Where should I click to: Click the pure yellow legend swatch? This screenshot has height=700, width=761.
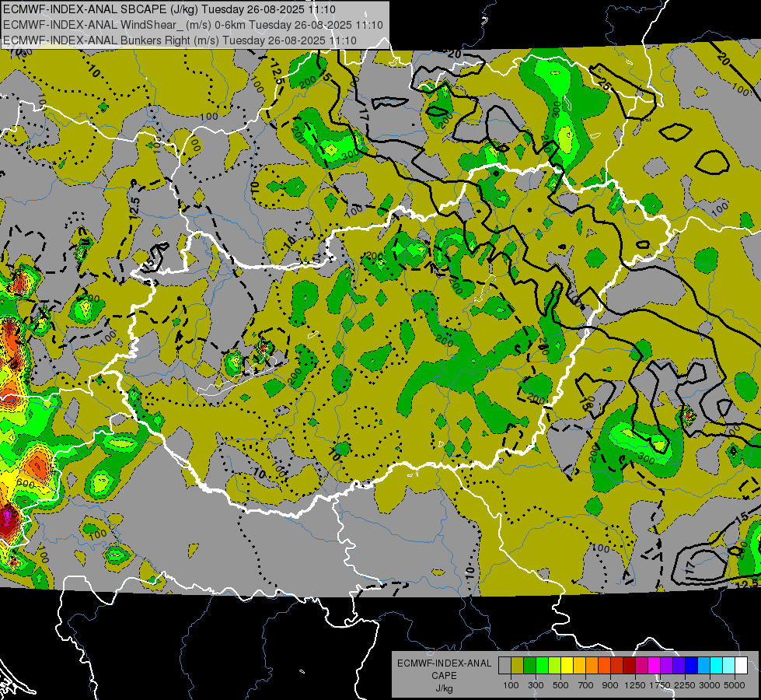click(567, 665)
